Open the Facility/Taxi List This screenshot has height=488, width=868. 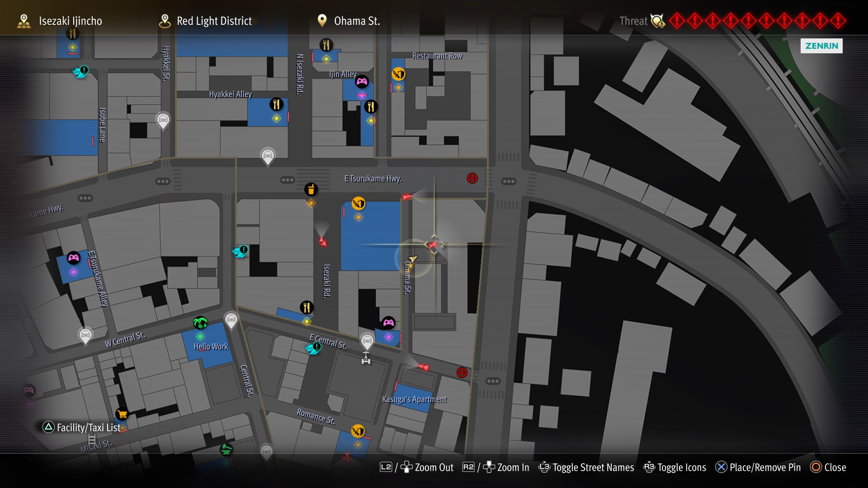tap(82, 427)
